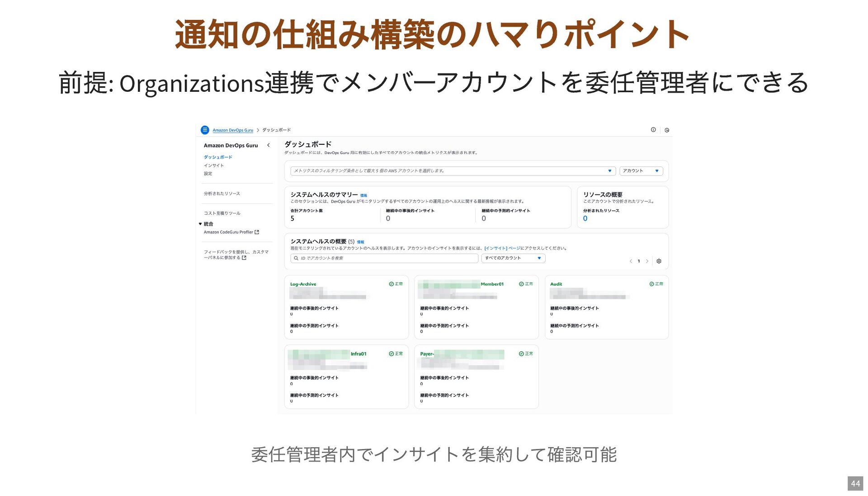The image size is (868, 496).
Task: Click next page arrow in pagination
Action: click(647, 261)
